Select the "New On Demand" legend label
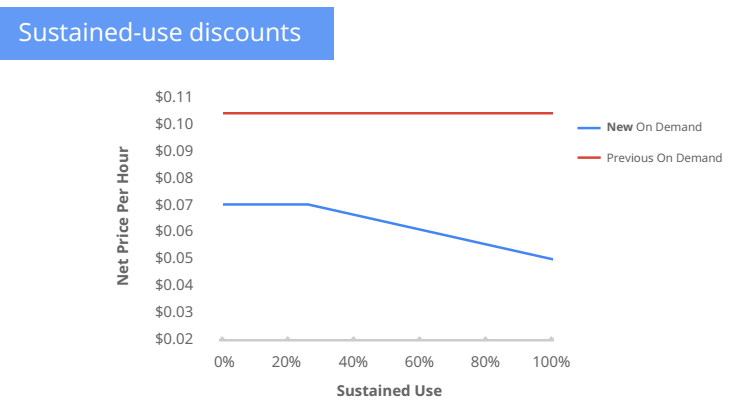The width and height of the screenshot is (731, 407). (654, 128)
